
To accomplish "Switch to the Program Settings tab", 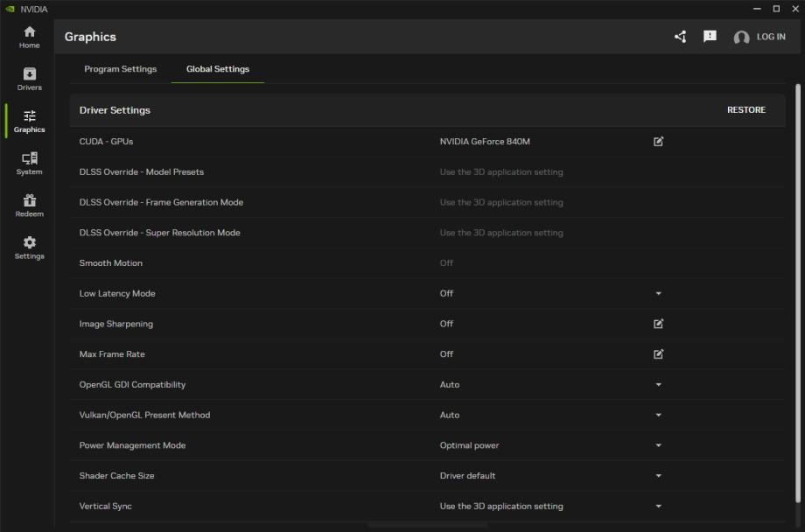I will pos(120,69).
